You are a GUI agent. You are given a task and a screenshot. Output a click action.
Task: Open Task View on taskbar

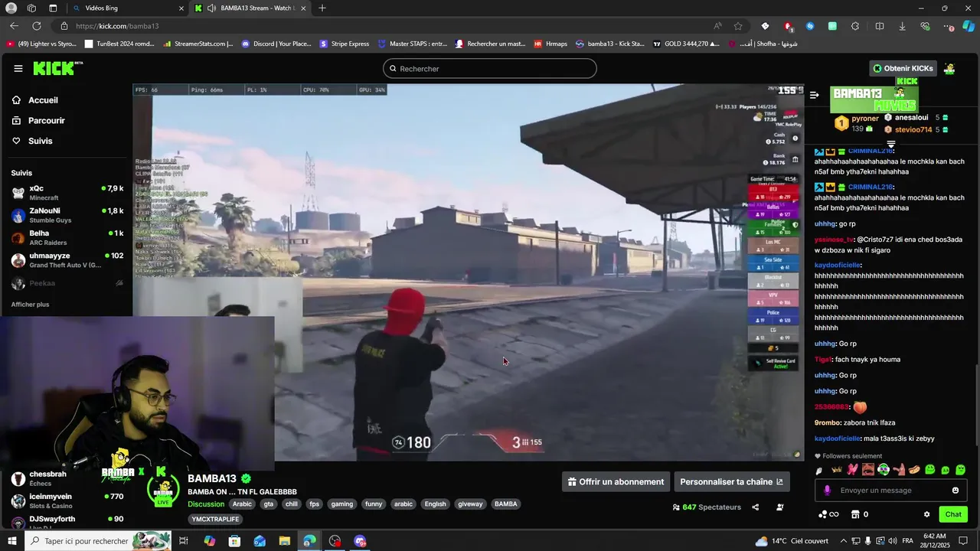coord(184,541)
